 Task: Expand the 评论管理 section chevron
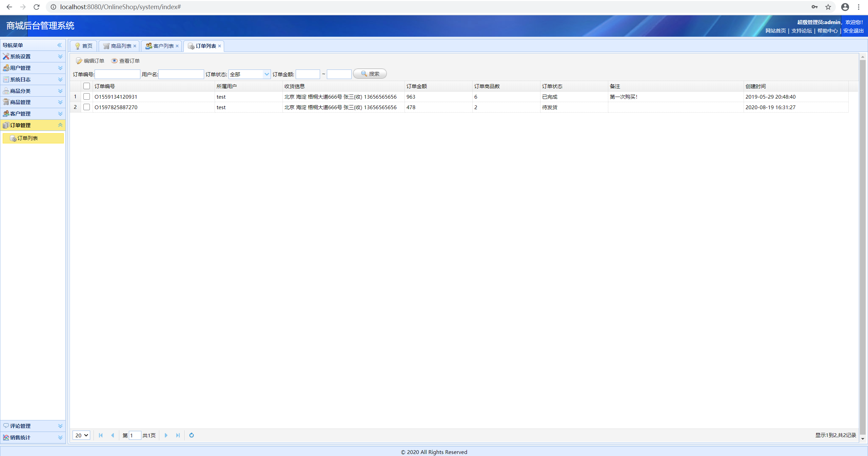tap(60, 426)
